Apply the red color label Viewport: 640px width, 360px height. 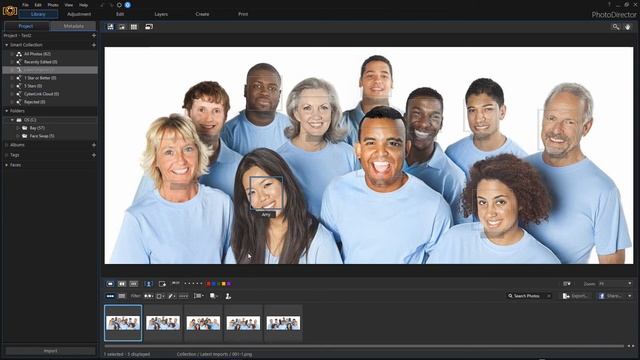point(208,284)
